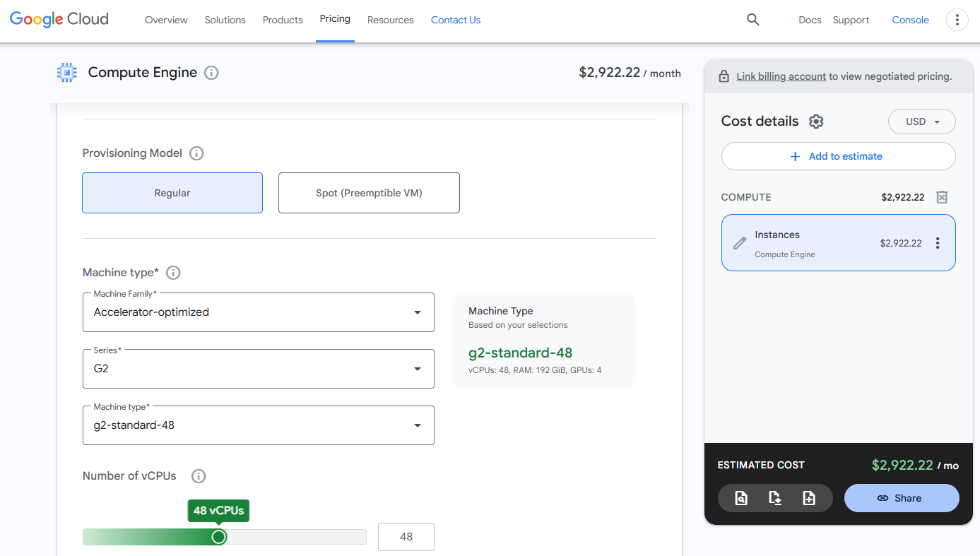The image size is (980, 556).
Task: Select the Instances Compute Engine card
Action: pos(838,243)
